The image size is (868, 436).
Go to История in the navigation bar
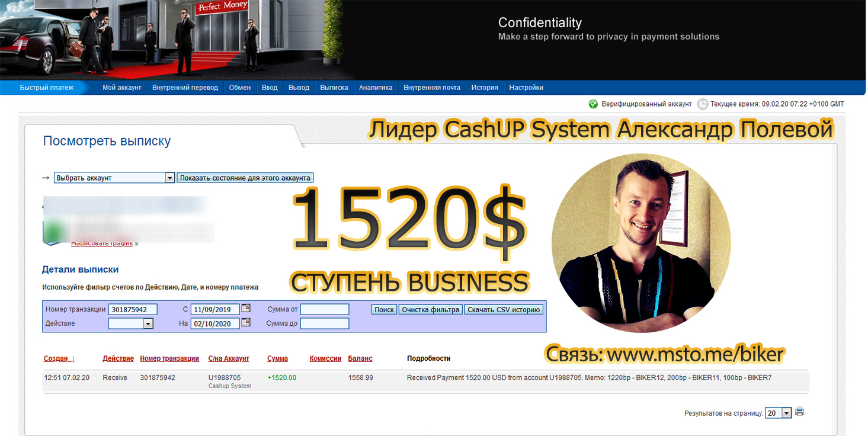(485, 88)
